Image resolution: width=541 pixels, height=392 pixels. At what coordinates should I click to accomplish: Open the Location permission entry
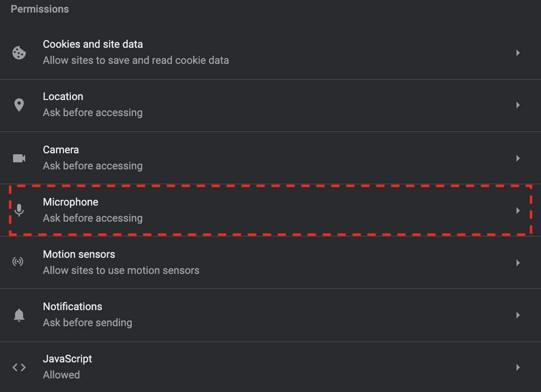[270, 106]
